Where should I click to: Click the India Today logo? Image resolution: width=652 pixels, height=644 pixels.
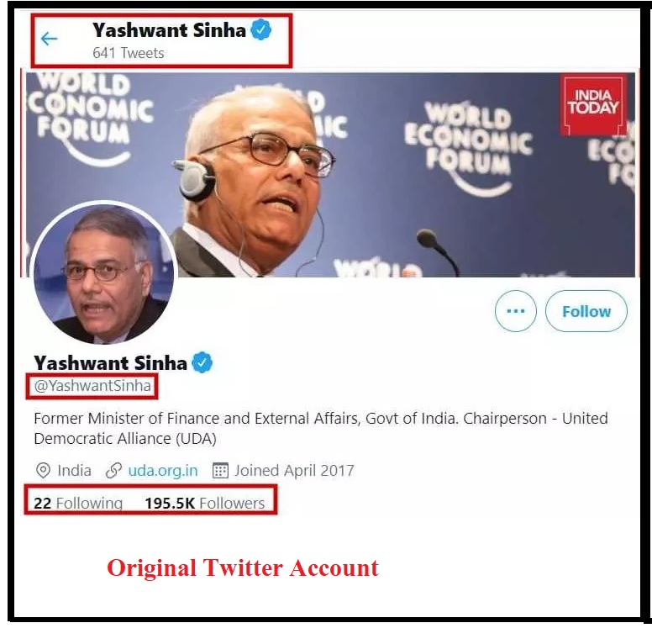click(593, 104)
